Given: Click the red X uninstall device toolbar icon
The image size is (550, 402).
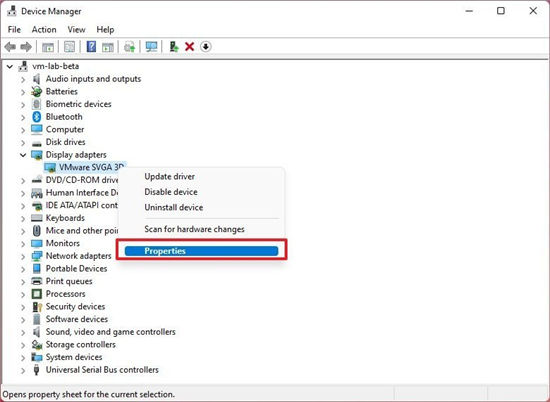Looking at the screenshot, I should (x=189, y=46).
